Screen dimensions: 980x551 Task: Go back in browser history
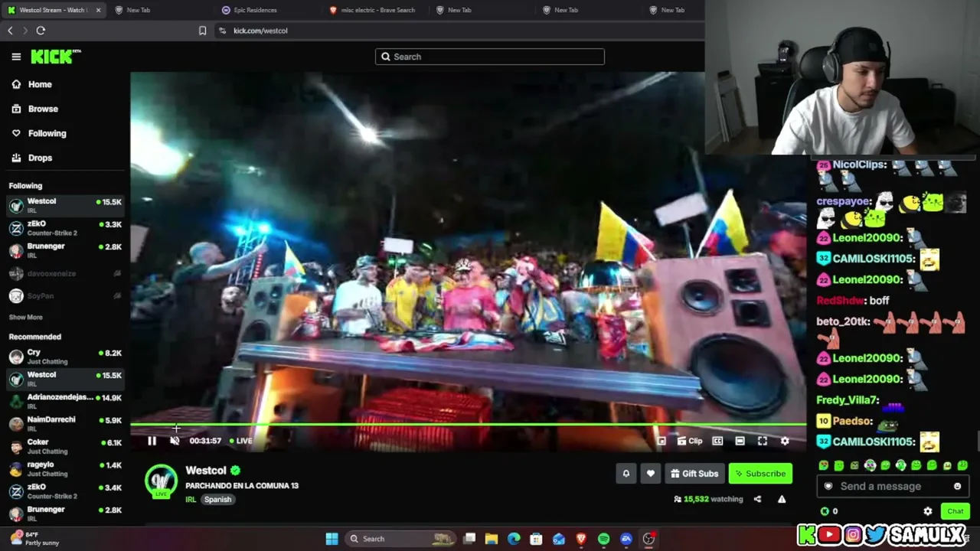(x=10, y=31)
